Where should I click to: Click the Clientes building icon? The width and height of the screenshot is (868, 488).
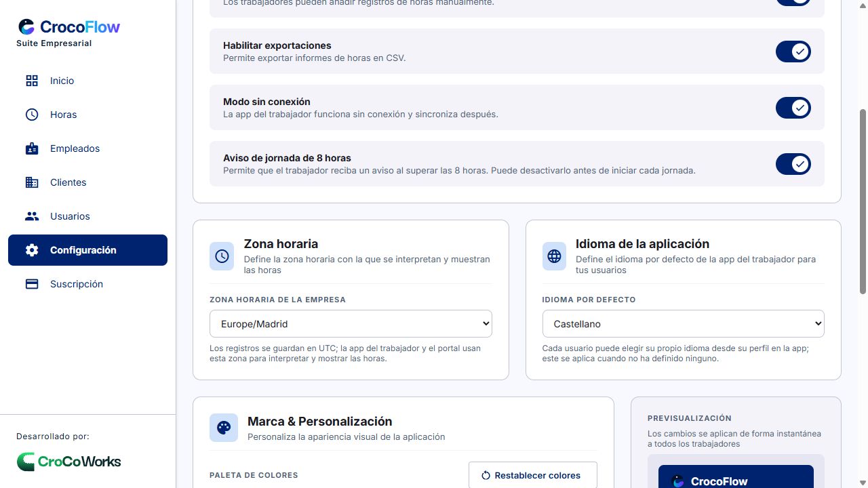coord(32,182)
